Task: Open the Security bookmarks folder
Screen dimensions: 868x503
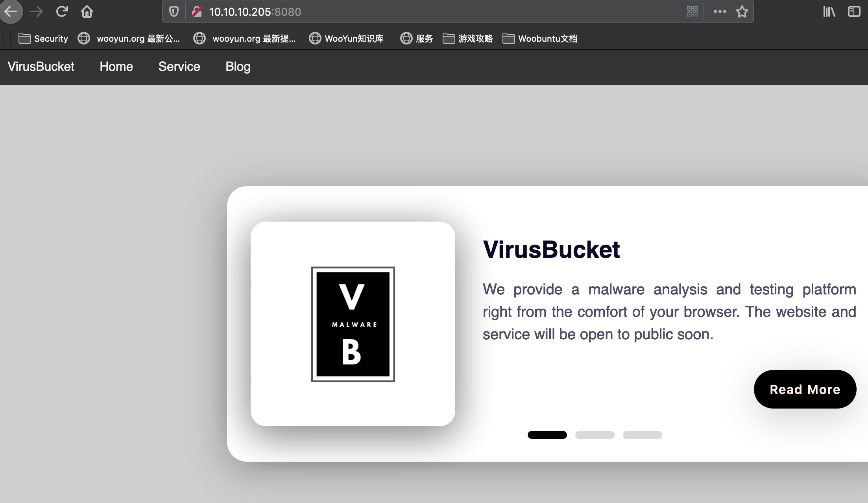Action: click(x=43, y=39)
